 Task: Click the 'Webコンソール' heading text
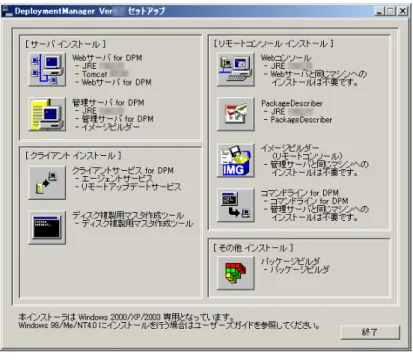286,58
